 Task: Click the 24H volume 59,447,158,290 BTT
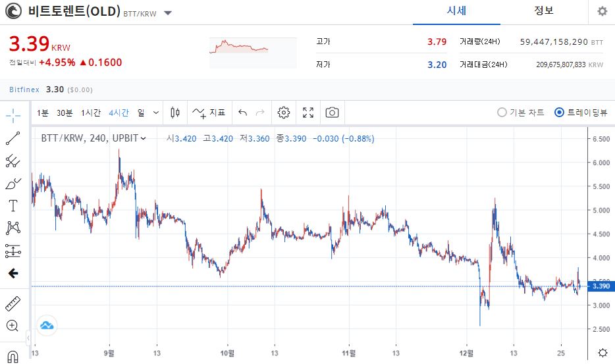point(561,41)
